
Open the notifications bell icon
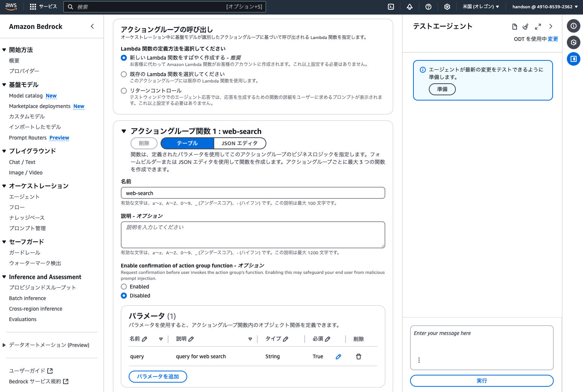click(x=409, y=7)
